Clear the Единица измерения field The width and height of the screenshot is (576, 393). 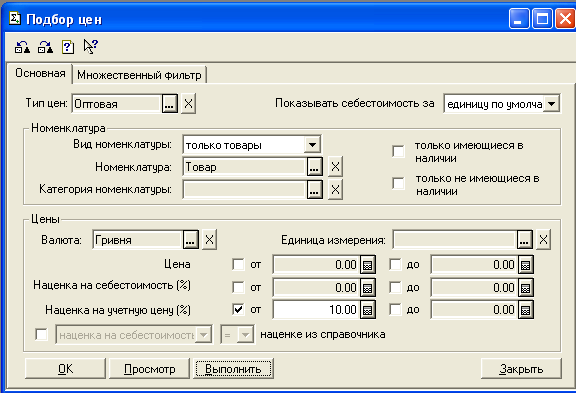coord(543,240)
